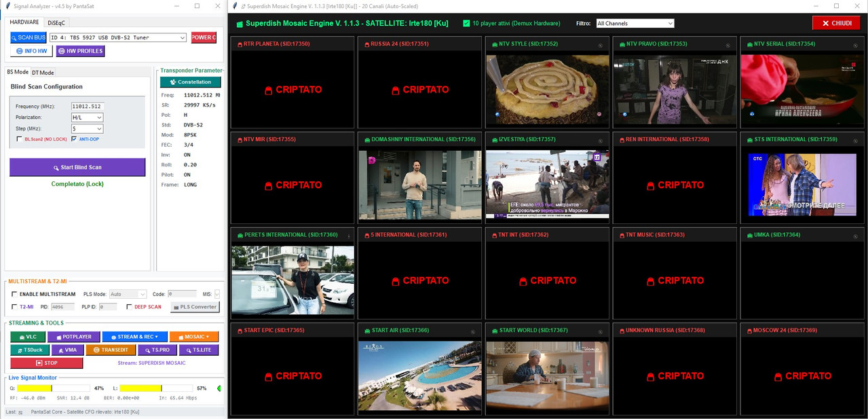The width and height of the screenshot is (868, 419).
Task: Click the Q signal quality bar
Action: pyautogui.click(x=55, y=388)
